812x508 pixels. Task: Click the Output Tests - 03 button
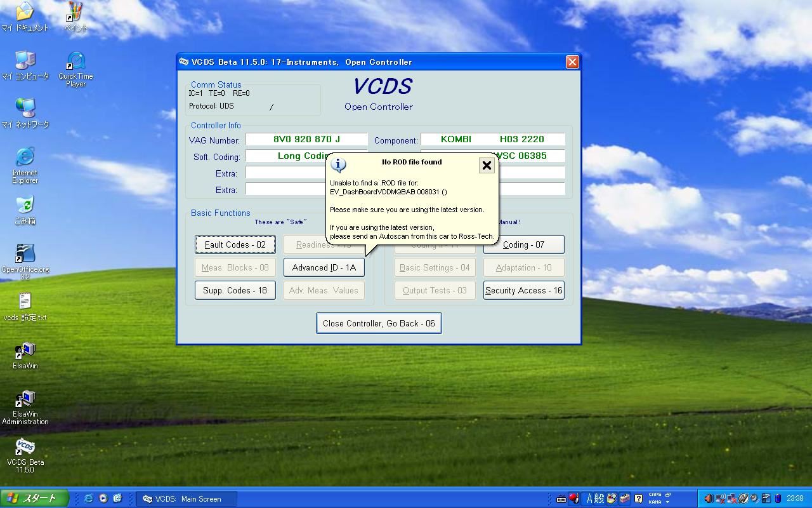pos(435,290)
